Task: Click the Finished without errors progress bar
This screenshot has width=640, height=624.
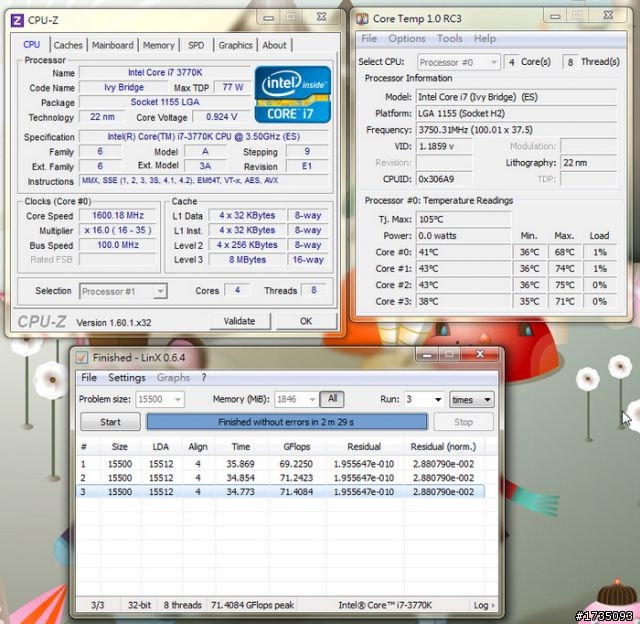Action: pos(287,422)
